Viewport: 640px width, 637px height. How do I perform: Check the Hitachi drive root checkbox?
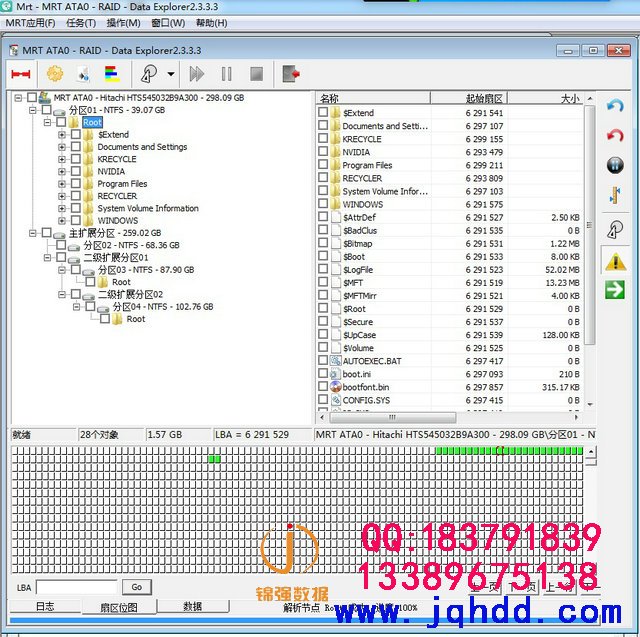click(32, 98)
